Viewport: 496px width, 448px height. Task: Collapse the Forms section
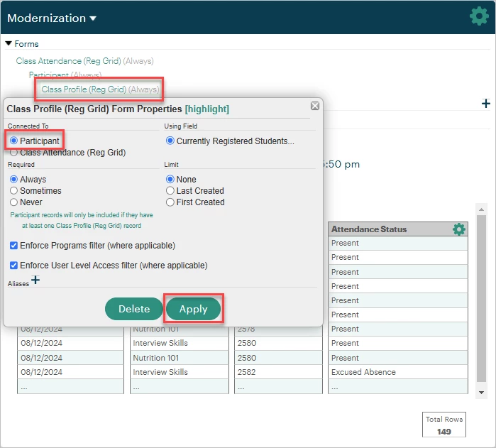click(x=9, y=43)
